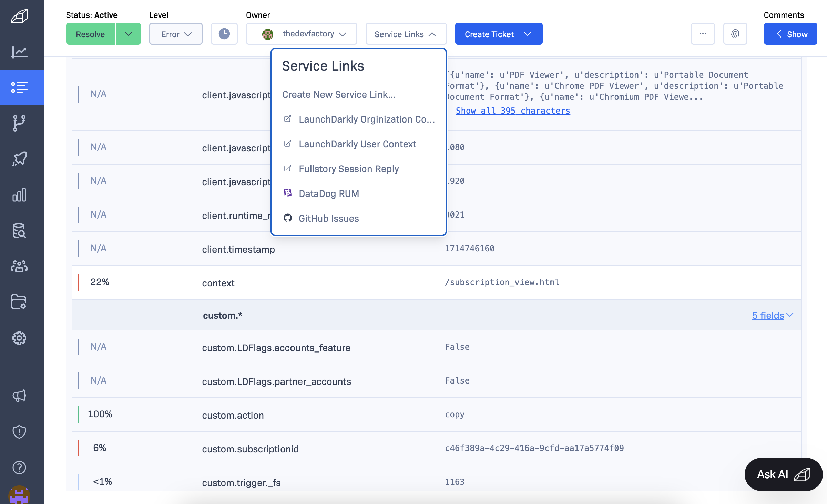This screenshot has height=504, width=827.
Task: Click the 22% percentage in context row
Action: click(100, 282)
